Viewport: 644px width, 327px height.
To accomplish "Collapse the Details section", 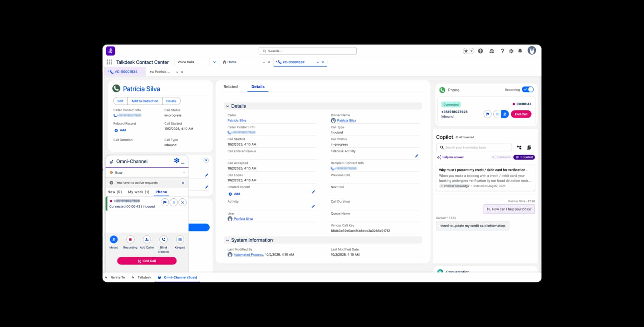I will [x=227, y=106].
